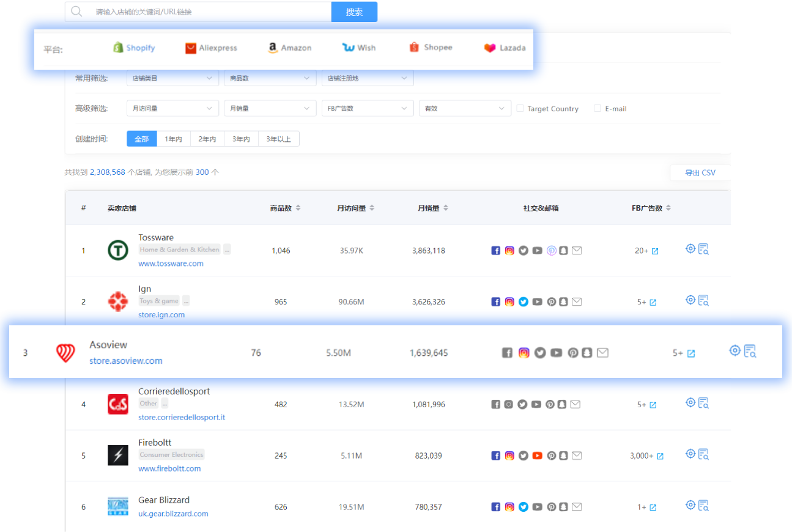Enable the Target Country checkbox
792x532 pixels.
pyautogui.click(x=520, y=108)
